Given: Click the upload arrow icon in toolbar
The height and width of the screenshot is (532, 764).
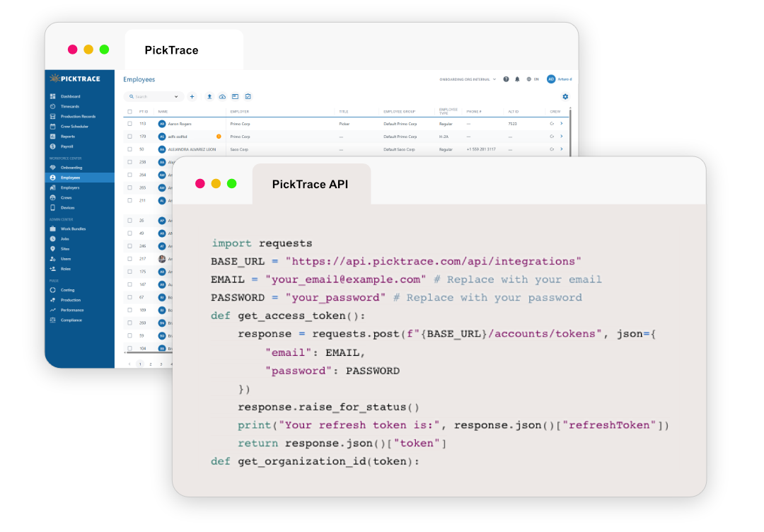Looking at the screenshot, I should coord(209,96).
